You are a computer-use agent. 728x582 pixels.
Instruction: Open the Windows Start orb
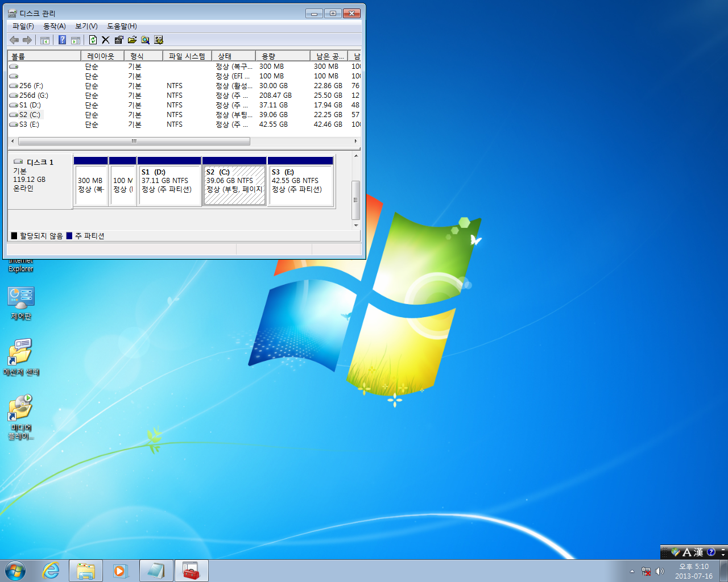tap(15, 571)
